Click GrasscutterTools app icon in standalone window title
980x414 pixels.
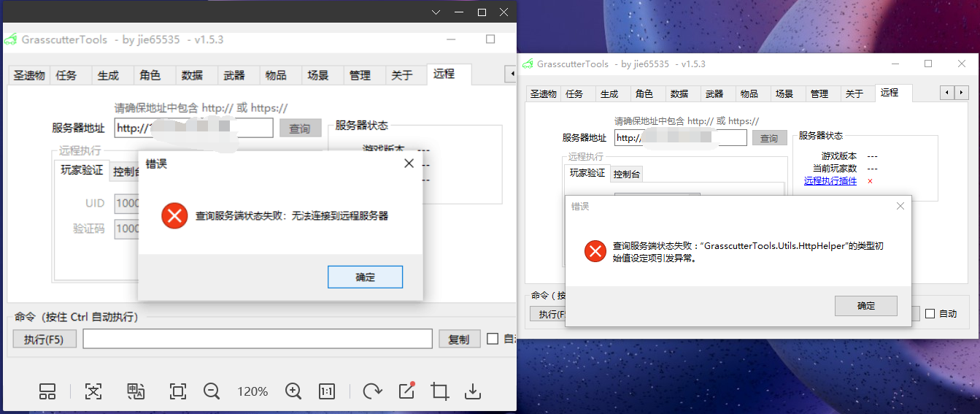click(x=528, y=64)
